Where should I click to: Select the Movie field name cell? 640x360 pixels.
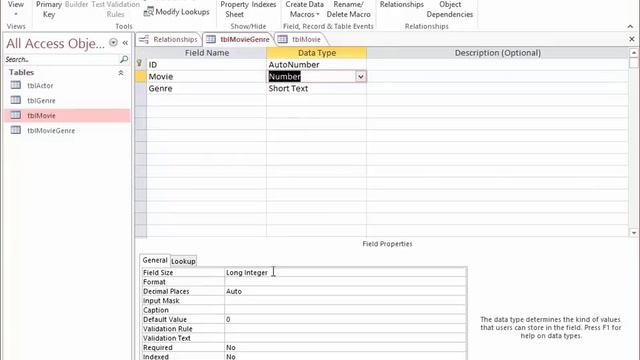[x=207, y=76]
